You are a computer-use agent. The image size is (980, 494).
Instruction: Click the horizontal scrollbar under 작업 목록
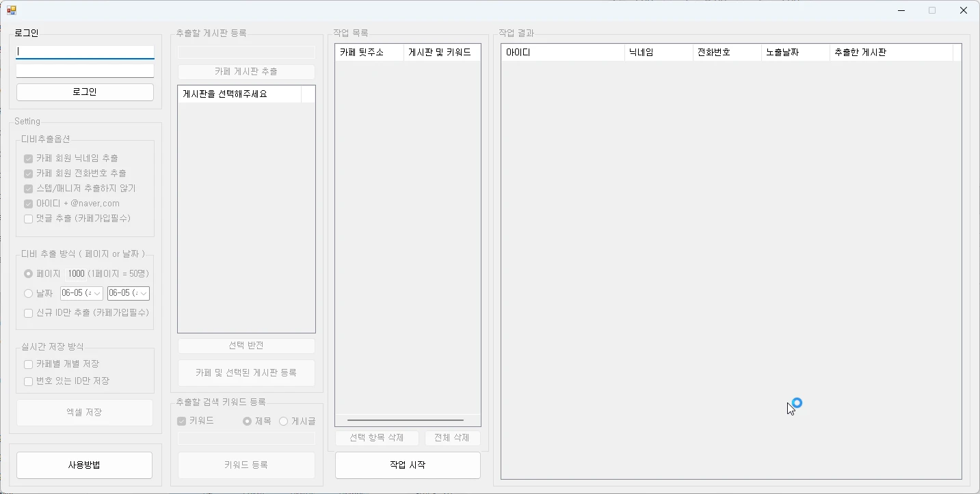407,420
